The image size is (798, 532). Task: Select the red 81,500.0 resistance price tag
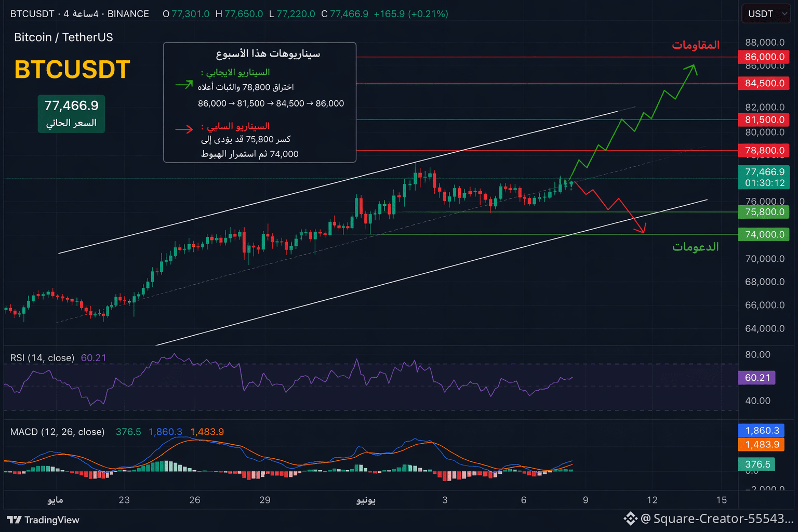(x=764, y=119)
